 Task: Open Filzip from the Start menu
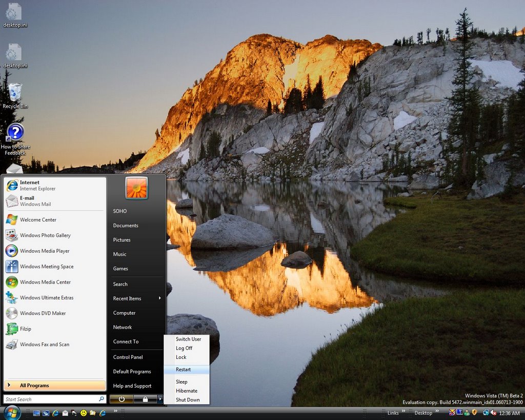(x=55, y=329)
